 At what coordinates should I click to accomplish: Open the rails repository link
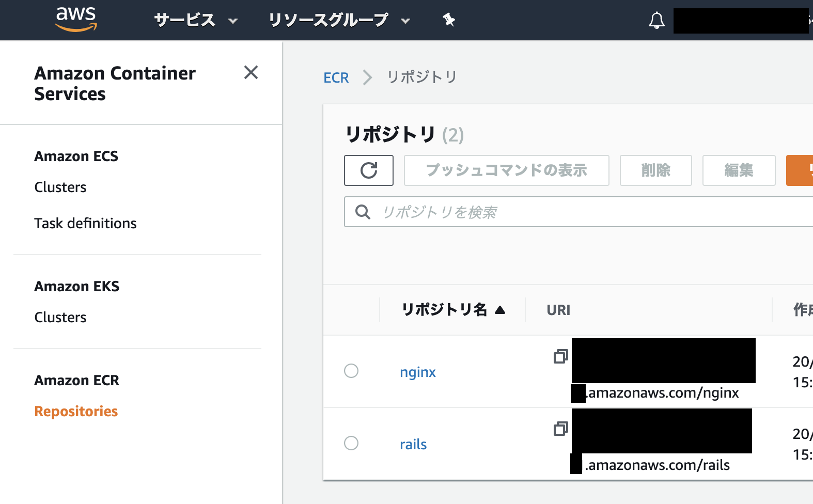413,444
